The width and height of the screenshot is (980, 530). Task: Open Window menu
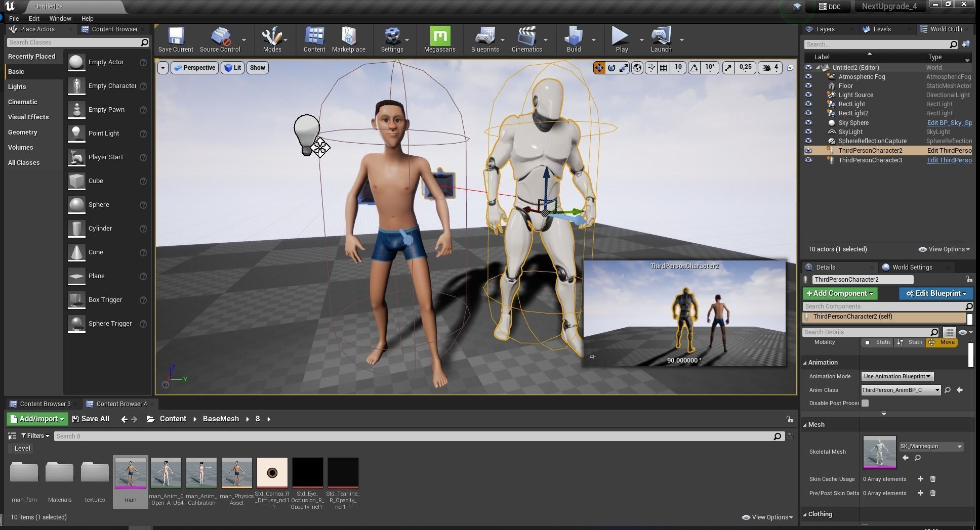point(60,18)
